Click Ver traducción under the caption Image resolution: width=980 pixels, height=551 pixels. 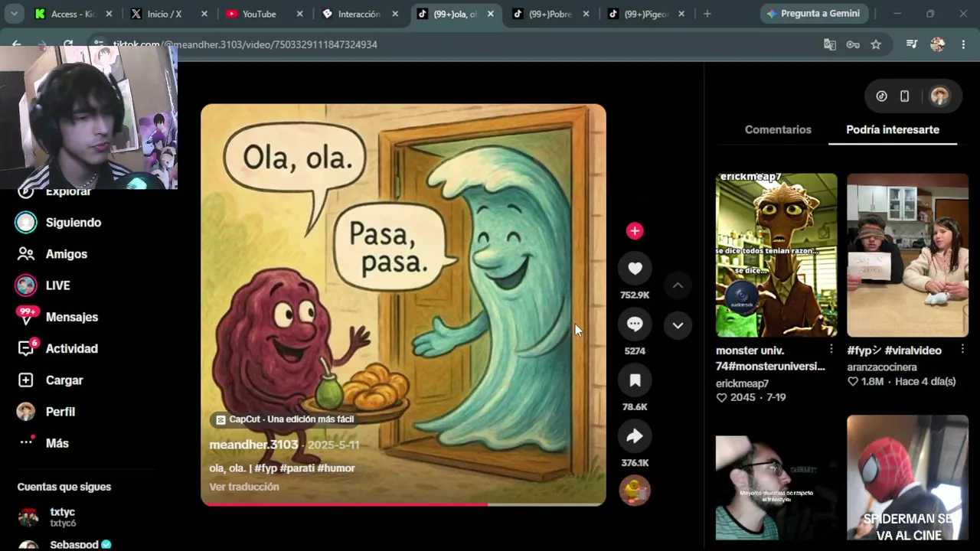click(x=244, y=487)
